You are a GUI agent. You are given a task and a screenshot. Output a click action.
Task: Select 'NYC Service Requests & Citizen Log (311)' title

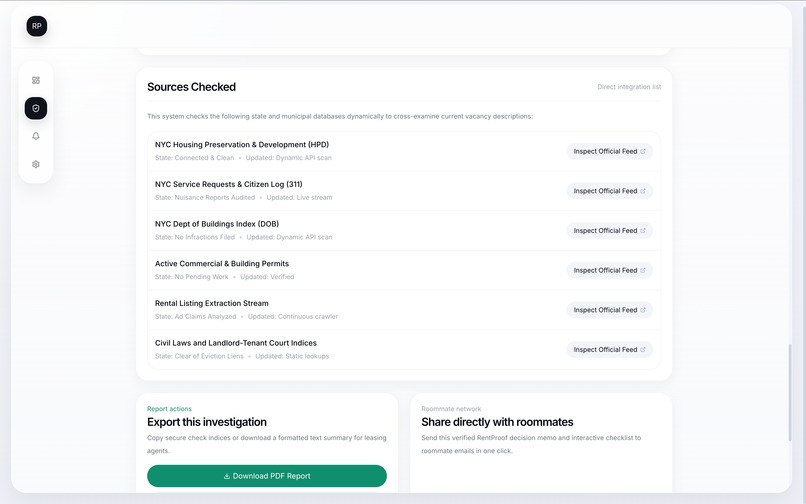point(229,184)
